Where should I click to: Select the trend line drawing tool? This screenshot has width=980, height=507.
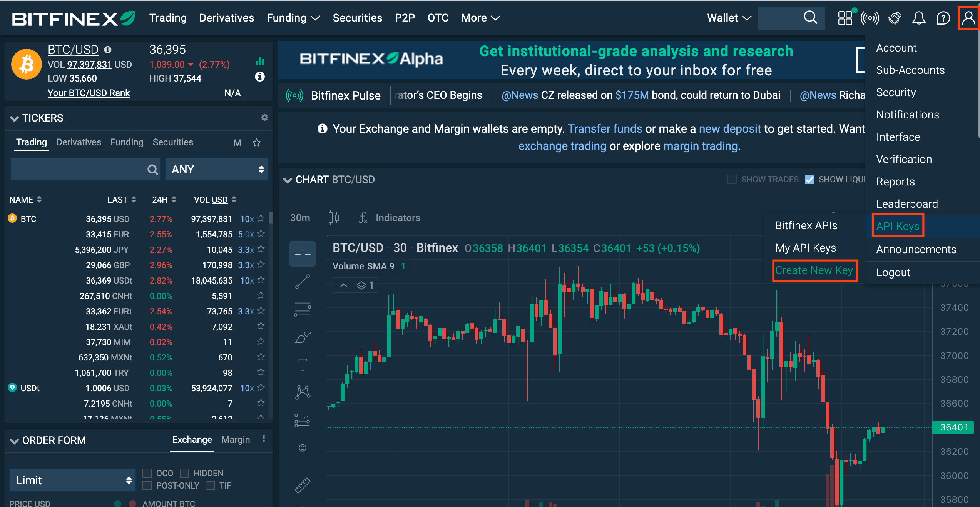(303, 281)
